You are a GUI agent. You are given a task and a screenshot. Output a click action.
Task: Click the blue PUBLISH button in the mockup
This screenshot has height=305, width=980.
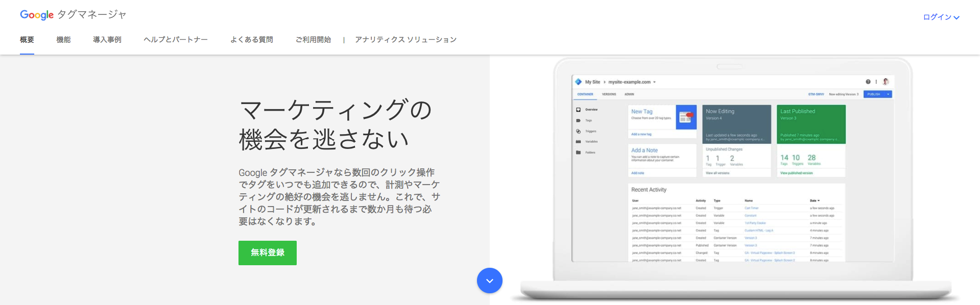[x=874, y=94]
